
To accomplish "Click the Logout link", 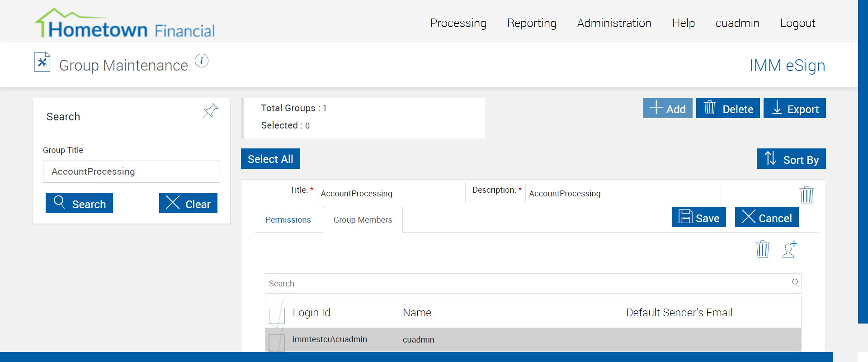I will coord(797,23).
